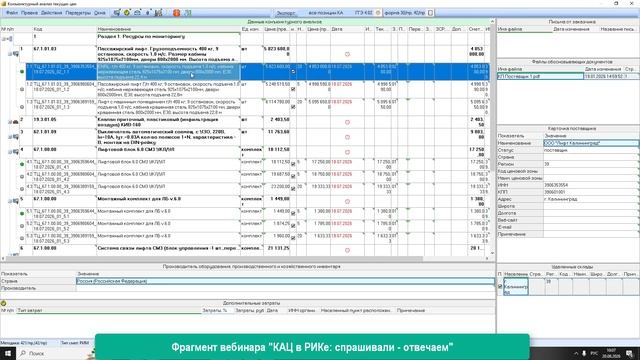Viewport: 640px width, 360px height.
Task: Click the grey status circle of row 4.3
Action: 22,189
